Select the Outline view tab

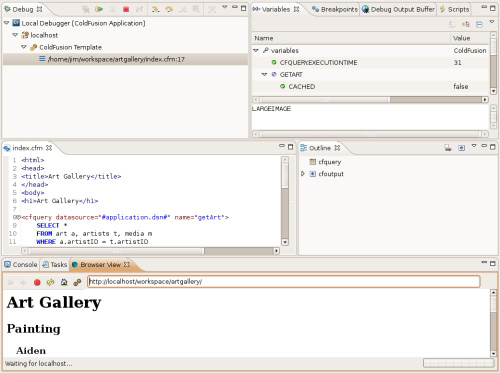319,148
